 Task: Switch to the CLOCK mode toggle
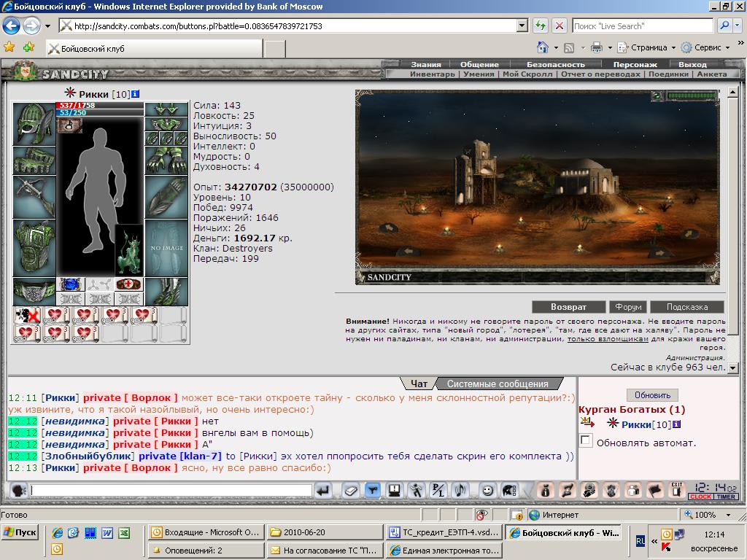point(701,497)
